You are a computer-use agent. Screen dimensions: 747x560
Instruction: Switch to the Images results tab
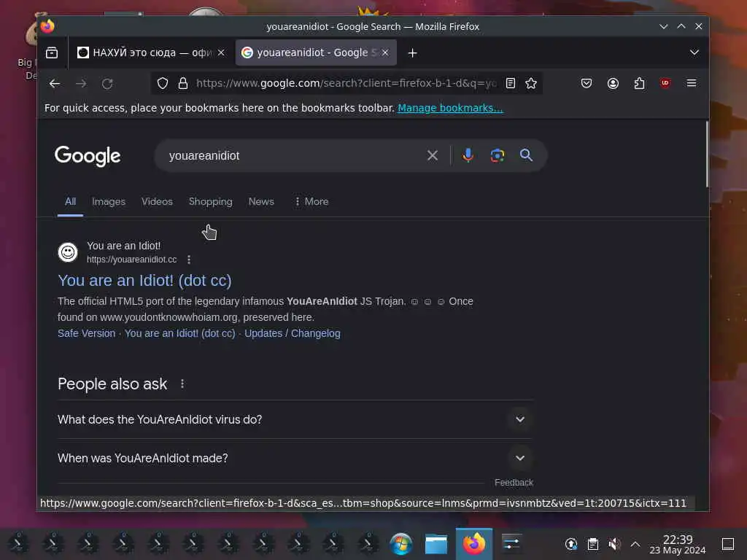pos(109,201)
